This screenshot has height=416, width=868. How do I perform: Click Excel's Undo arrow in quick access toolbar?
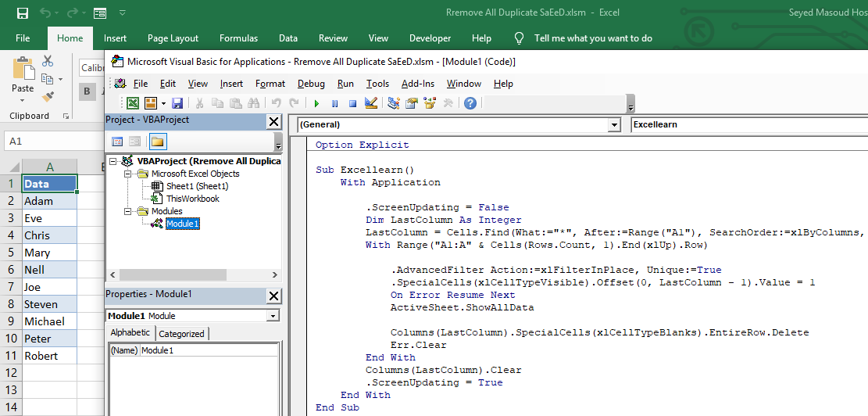coord(45,13)
